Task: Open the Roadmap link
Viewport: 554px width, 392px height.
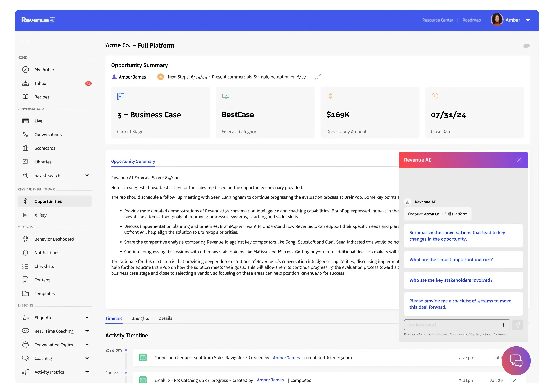Action: pyautogui.click(x=472, y=20)
